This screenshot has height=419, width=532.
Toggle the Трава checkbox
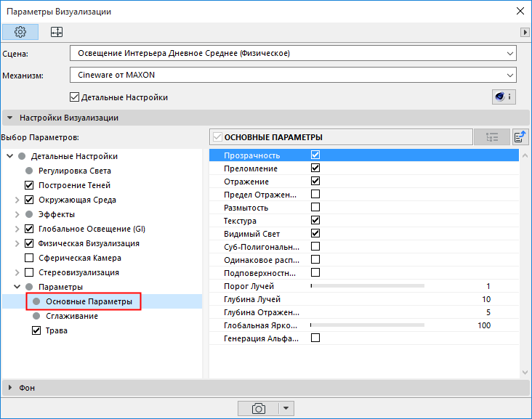tap(36, 330)
